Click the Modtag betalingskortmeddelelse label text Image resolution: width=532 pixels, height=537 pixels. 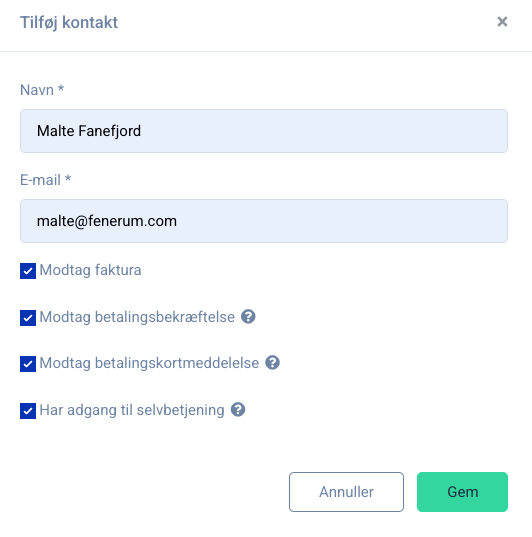tap(149, 363)
